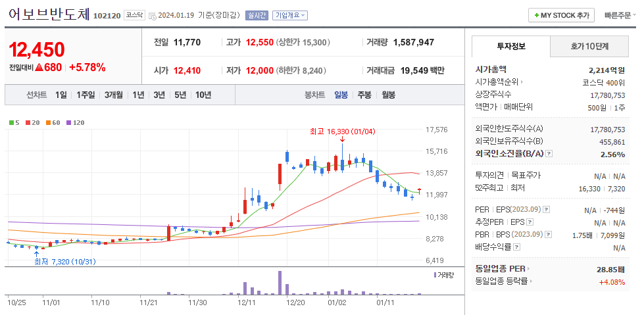Select the 일봉 candlestick chart
The image size is (644, 315).
[x=341, y=95]
